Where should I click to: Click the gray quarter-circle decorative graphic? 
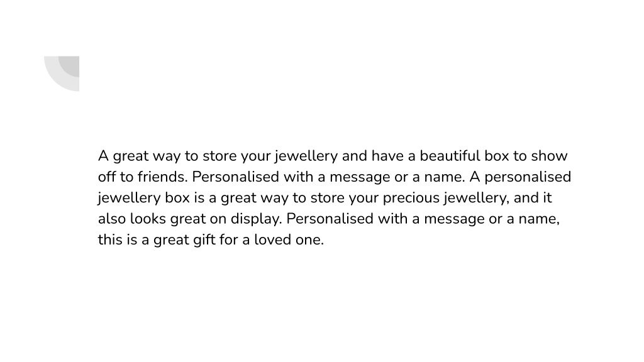62,74
